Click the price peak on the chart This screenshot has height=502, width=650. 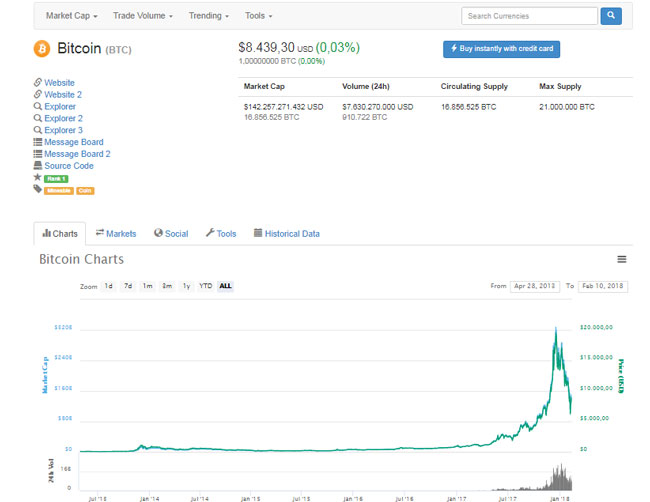(556, 328)
